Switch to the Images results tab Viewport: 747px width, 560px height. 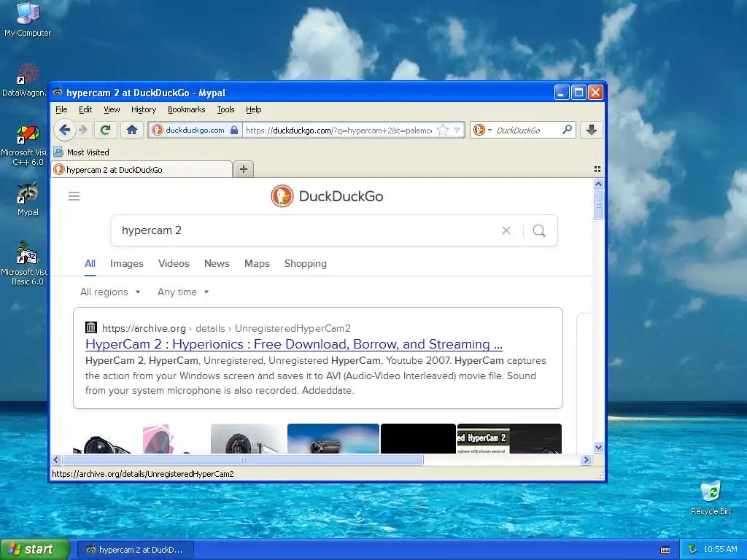click(127, 264)
